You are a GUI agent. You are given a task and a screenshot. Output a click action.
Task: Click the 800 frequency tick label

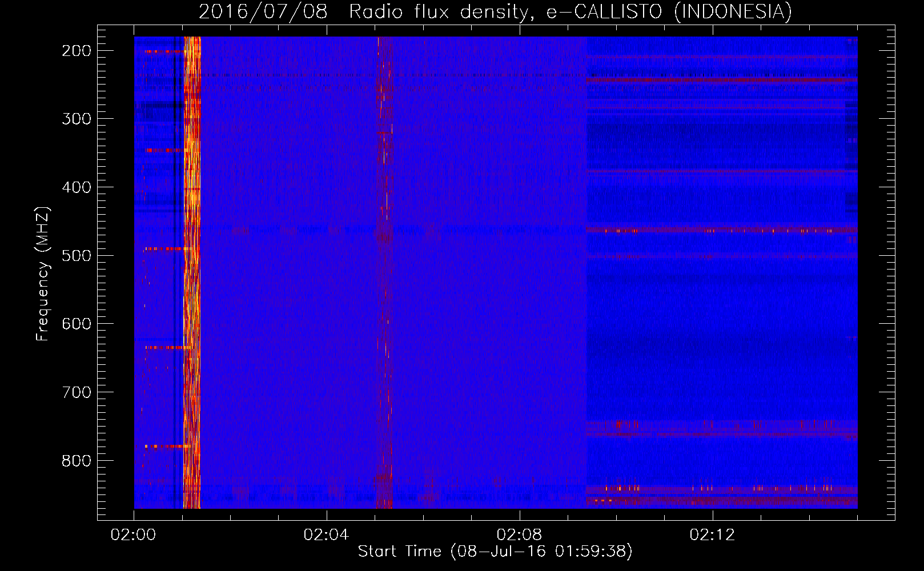click(77, 461)
